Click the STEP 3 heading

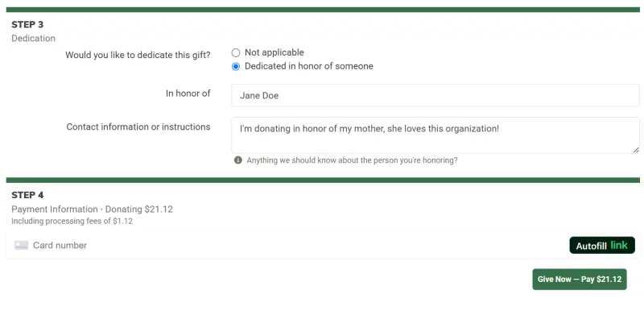click(x=27, y=25)
